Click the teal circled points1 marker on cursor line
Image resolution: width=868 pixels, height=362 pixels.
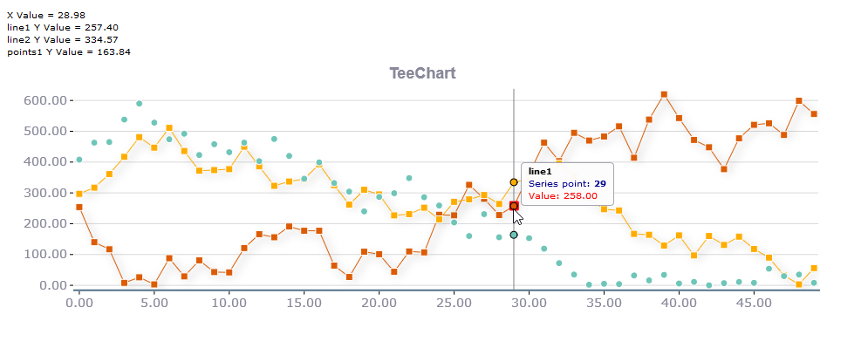tap(514, 235)
